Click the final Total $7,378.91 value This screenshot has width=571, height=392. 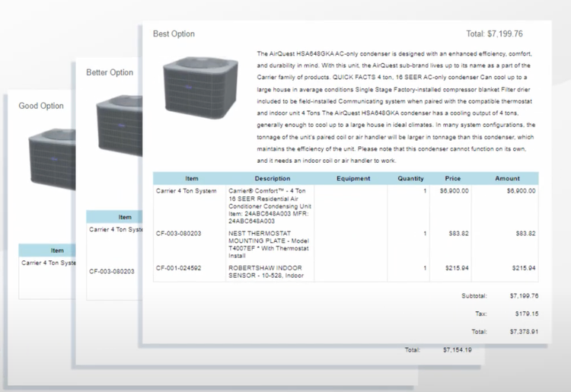[524, 332]
